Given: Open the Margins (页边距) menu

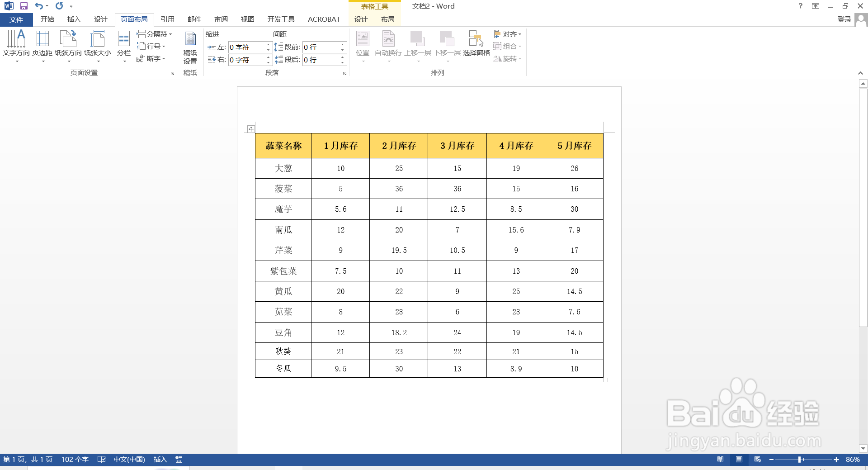Looking at the screenshot, I should click(42, 46).
